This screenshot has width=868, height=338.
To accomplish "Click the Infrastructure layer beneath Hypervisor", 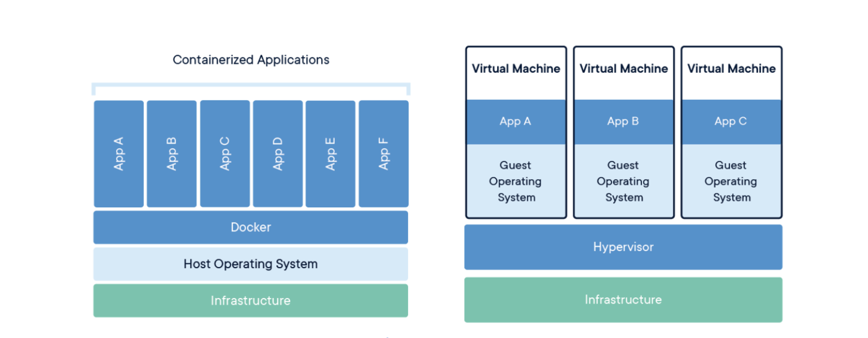I will [623, 300].
